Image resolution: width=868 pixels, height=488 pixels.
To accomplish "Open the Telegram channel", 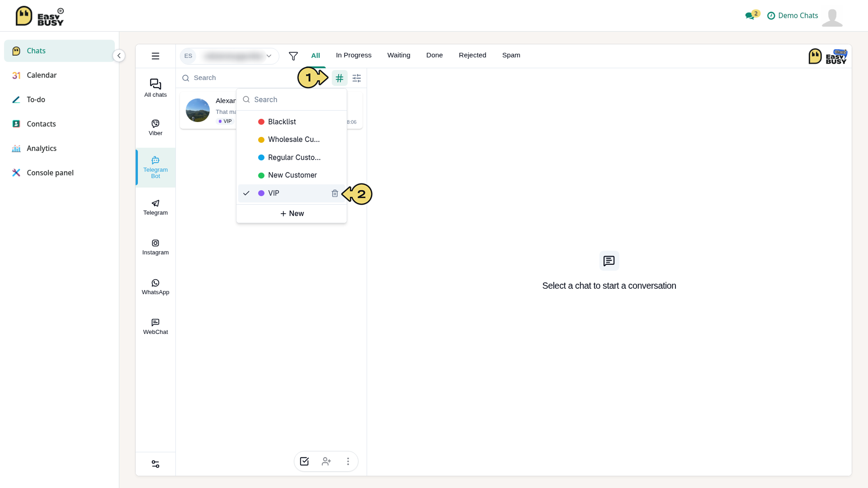I will click(156, 207).
